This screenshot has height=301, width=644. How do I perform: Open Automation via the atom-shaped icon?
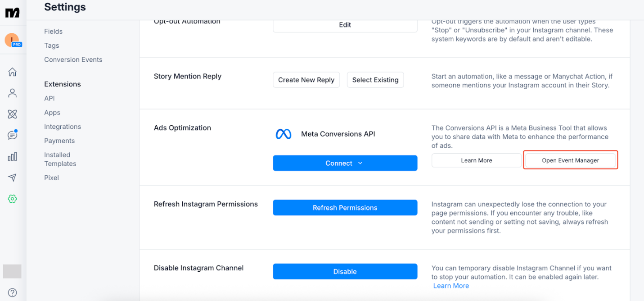[13, 114]
